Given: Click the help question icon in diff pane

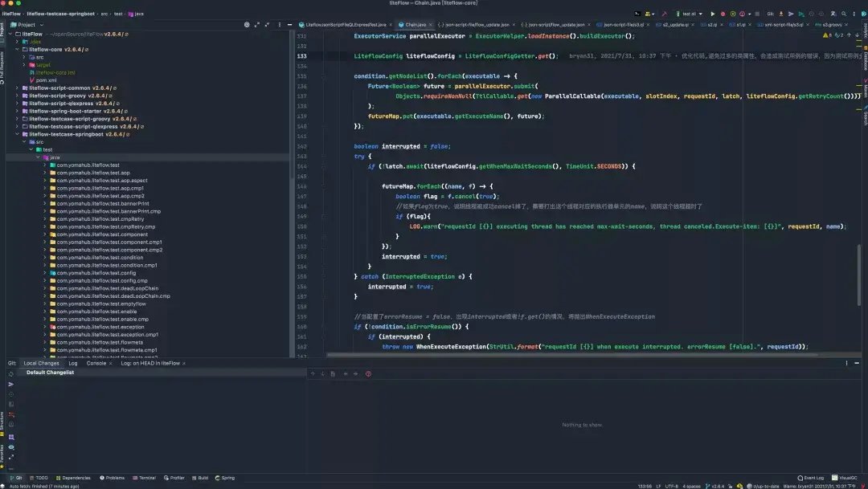Looking at the screenshot, I should (x=368, y=374).
